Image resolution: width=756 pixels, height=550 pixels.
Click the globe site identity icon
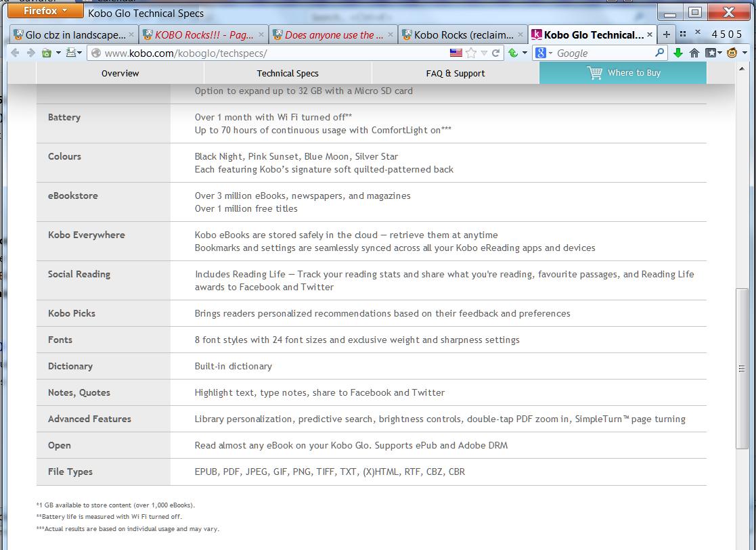pyautogui.click(x=96, y=53)
